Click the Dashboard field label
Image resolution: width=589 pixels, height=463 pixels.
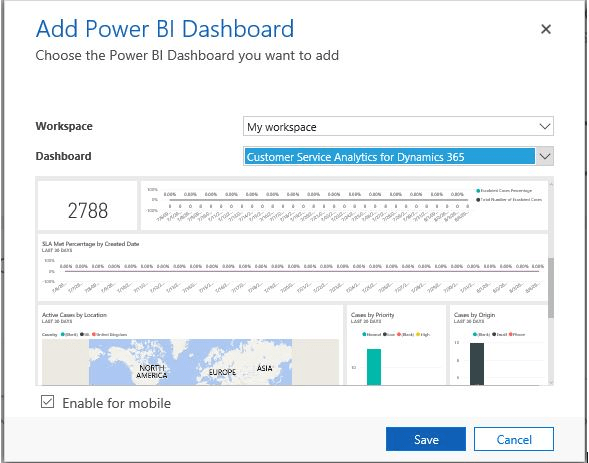click(63, 156)
